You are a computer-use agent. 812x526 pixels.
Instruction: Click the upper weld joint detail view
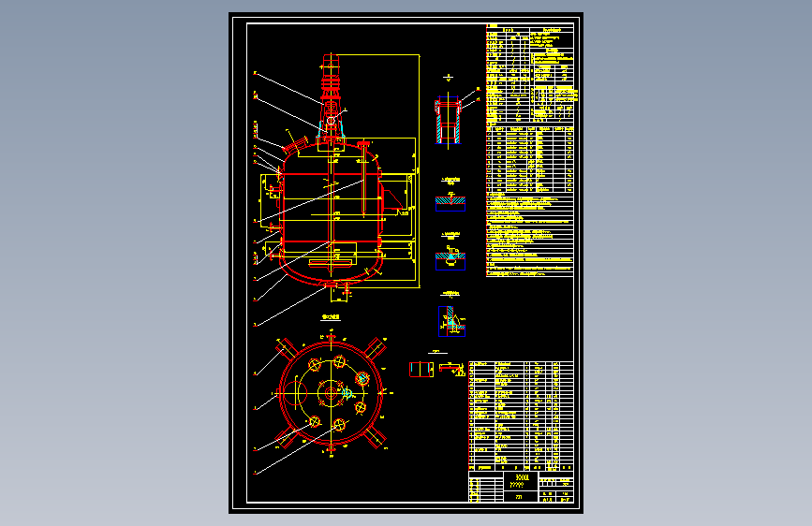[450, 202]
